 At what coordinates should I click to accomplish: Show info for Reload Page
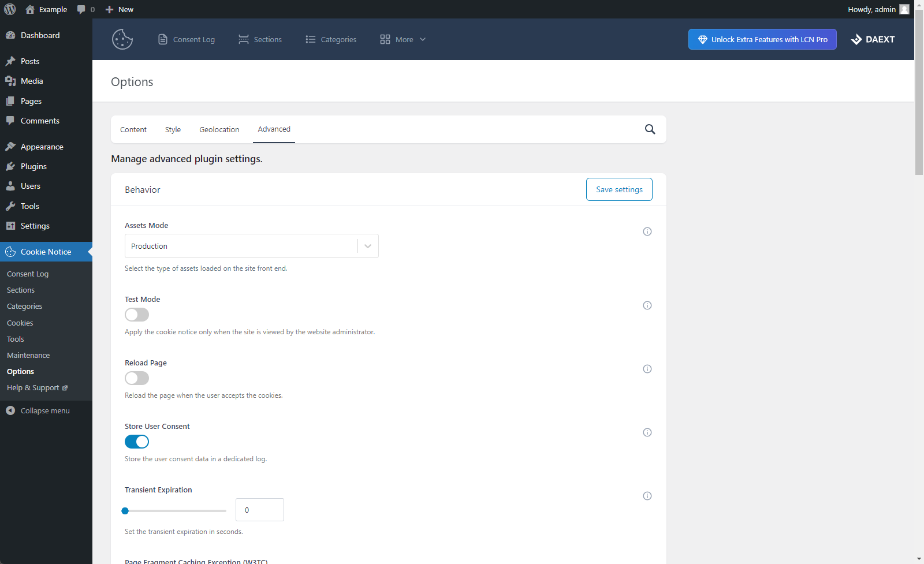pyautogui.click(x=647, y=369)
